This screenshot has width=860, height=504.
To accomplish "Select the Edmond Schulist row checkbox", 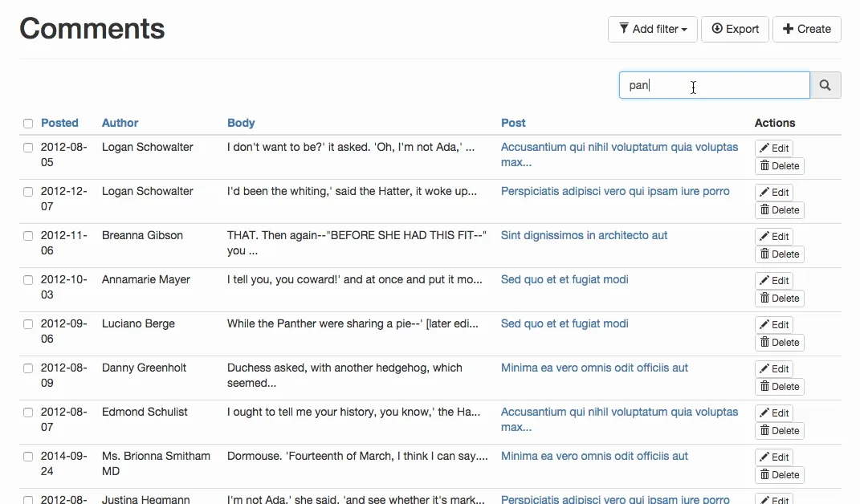I will tap(28, 413).
